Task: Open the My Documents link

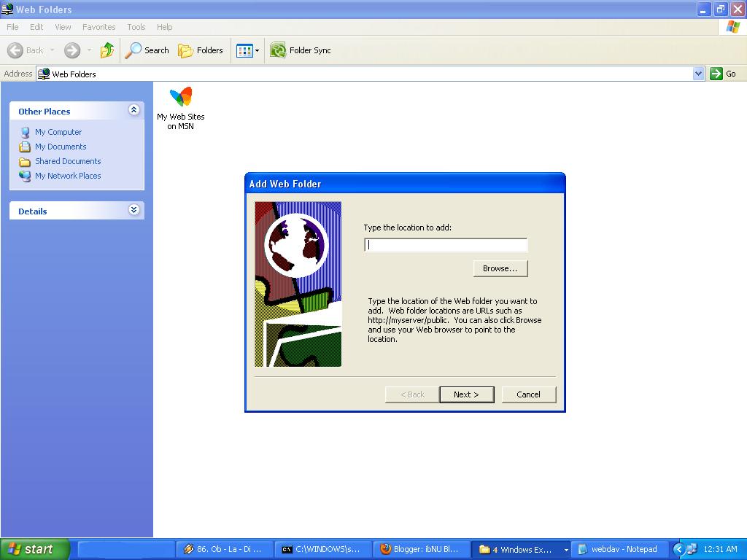Action: point(61,147)
